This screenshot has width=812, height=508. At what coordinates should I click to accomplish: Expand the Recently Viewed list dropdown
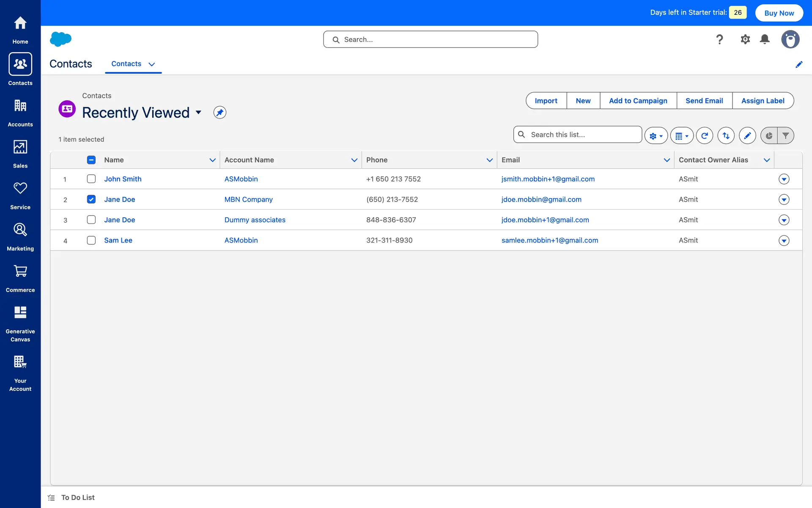pos(198,113)
